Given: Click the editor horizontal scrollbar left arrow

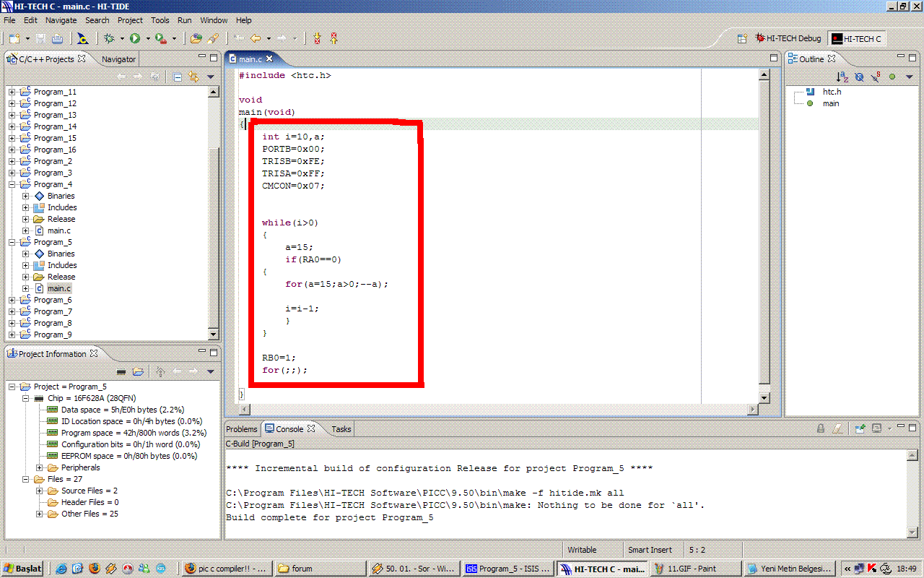Looking at the screenshot, I should (x=244, y=410).
